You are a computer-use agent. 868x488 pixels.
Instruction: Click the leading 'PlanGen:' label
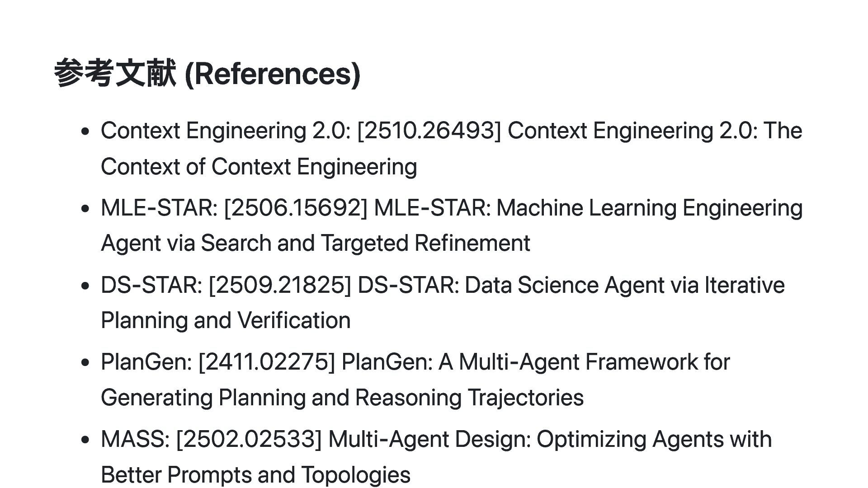tap(146, 362)
